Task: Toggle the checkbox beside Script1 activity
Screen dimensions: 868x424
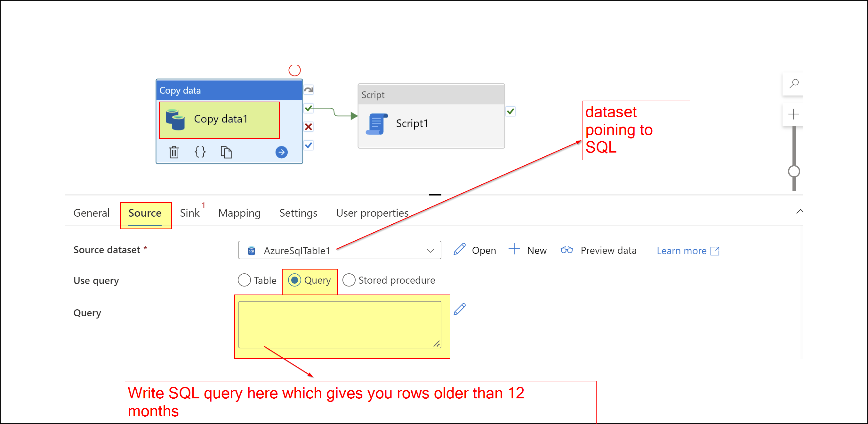Action: [510, 111]
